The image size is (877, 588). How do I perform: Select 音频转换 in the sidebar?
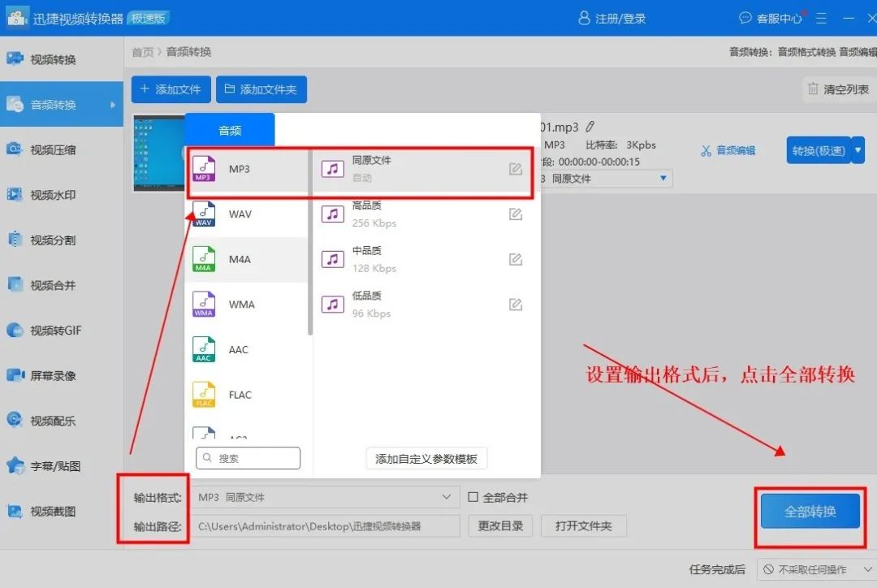tap(62, 104)
